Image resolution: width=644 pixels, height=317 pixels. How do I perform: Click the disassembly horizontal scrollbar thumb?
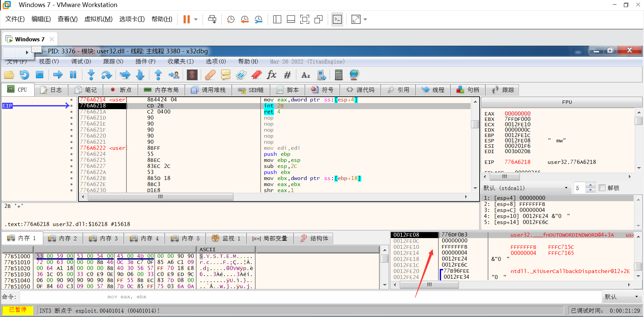coord(160,197)
